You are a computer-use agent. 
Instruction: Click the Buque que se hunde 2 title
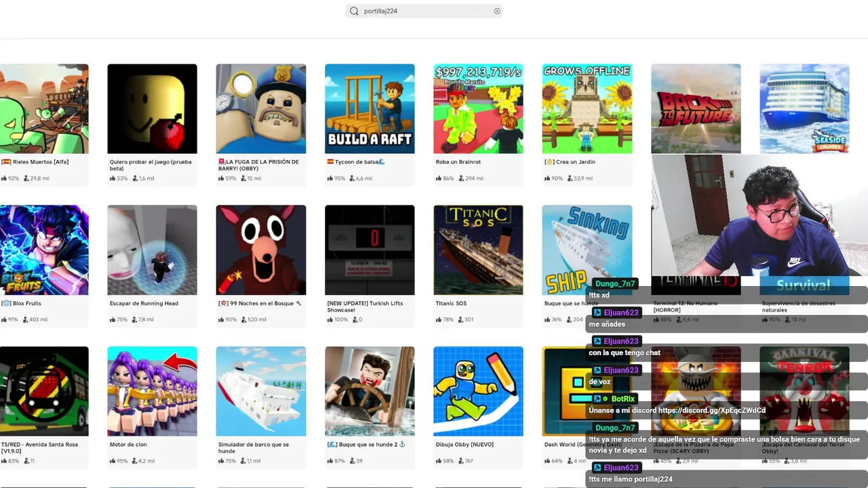pyautogui.click(x=366, y=445)
